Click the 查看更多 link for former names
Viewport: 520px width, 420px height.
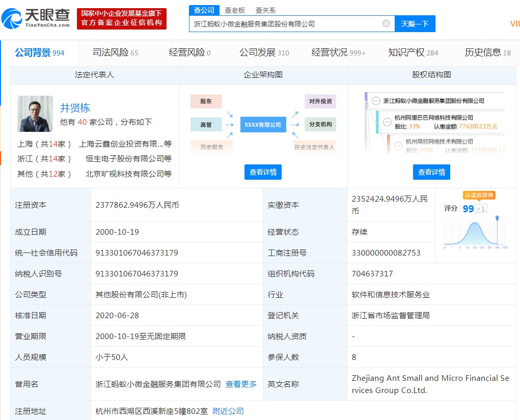pyautogui.click(x=241, y=384)
